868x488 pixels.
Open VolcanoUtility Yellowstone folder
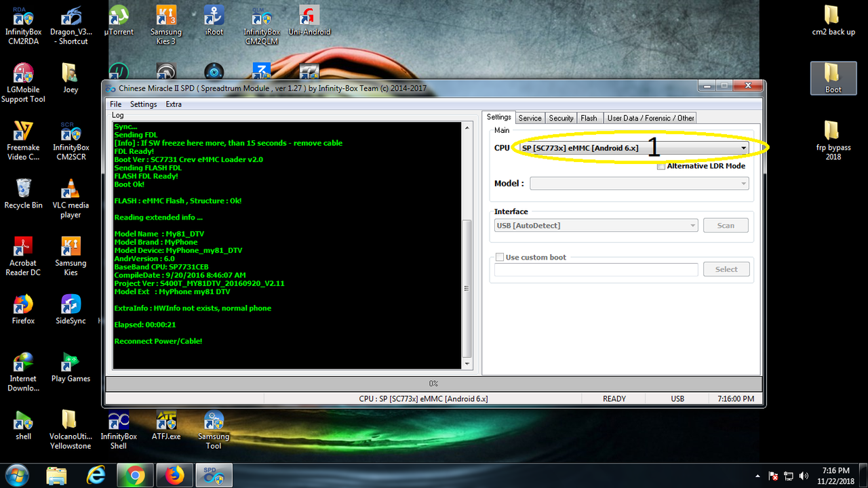click(71, 430)
